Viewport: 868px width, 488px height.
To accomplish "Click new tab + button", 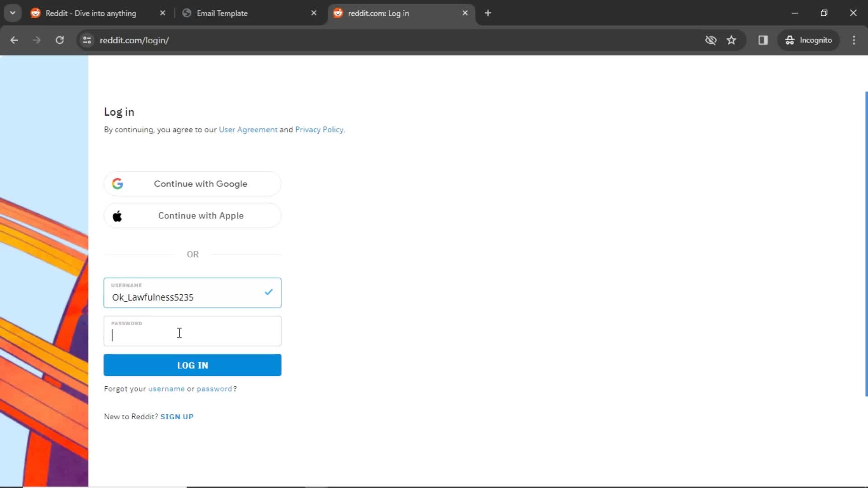I will point(487,13).
